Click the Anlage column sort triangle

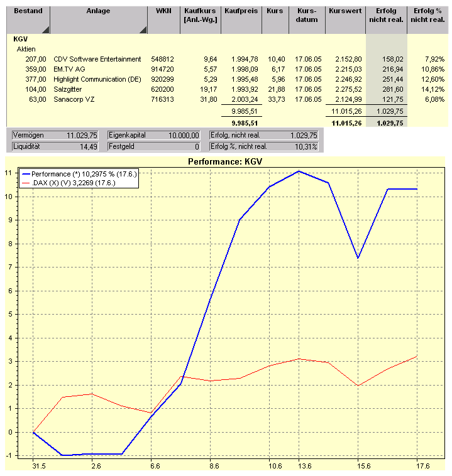tap(143, 30)
